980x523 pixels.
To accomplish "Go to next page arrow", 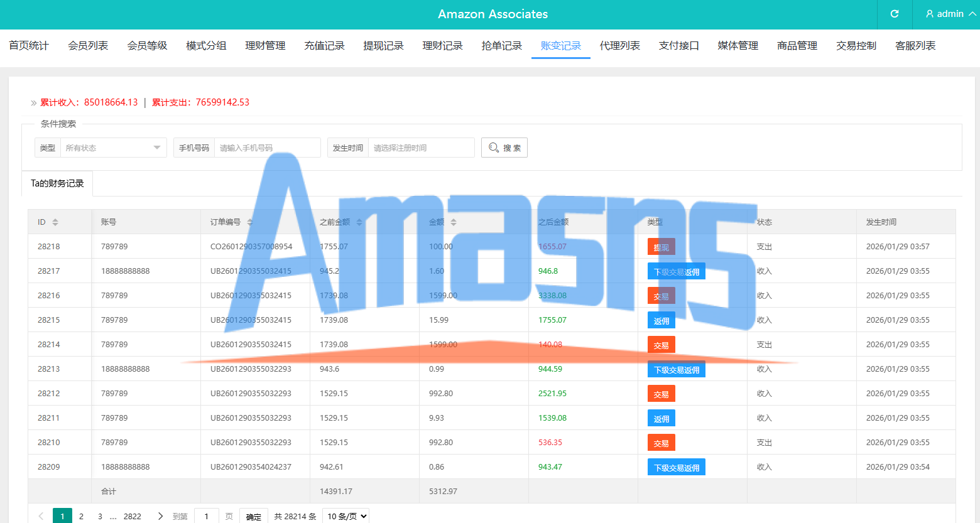I will (x=160, y=516).
